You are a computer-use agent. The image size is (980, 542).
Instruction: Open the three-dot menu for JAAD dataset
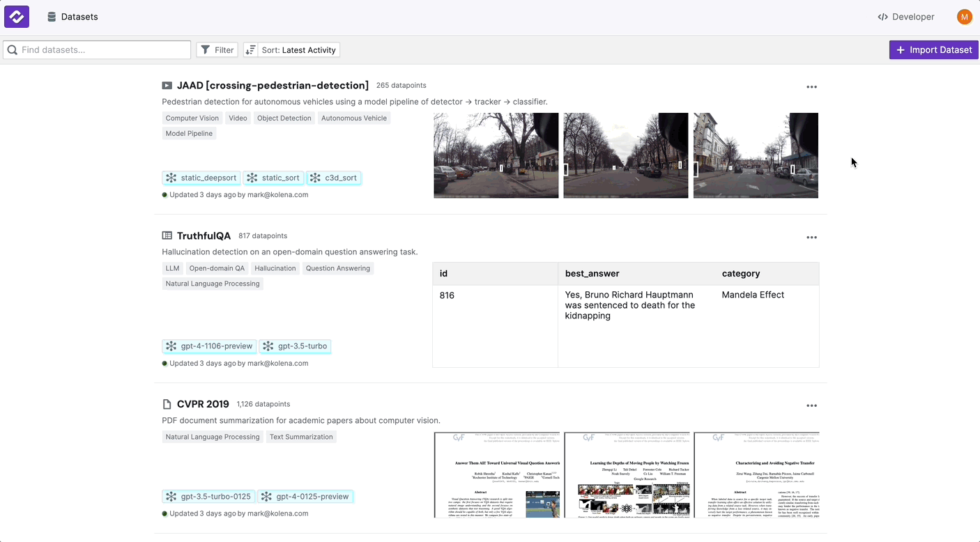811,86
